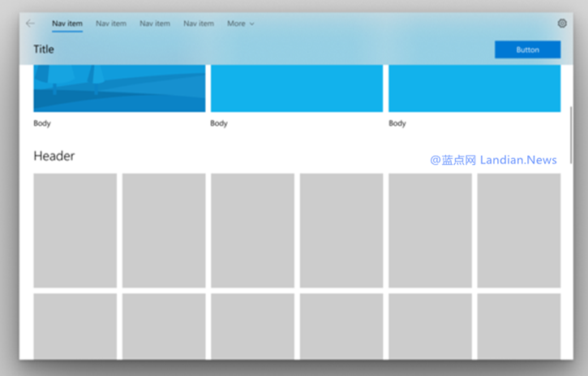Screen dimensions: 588x376
Task: Choose the last gray tile in first row
Action: [518, 230]
